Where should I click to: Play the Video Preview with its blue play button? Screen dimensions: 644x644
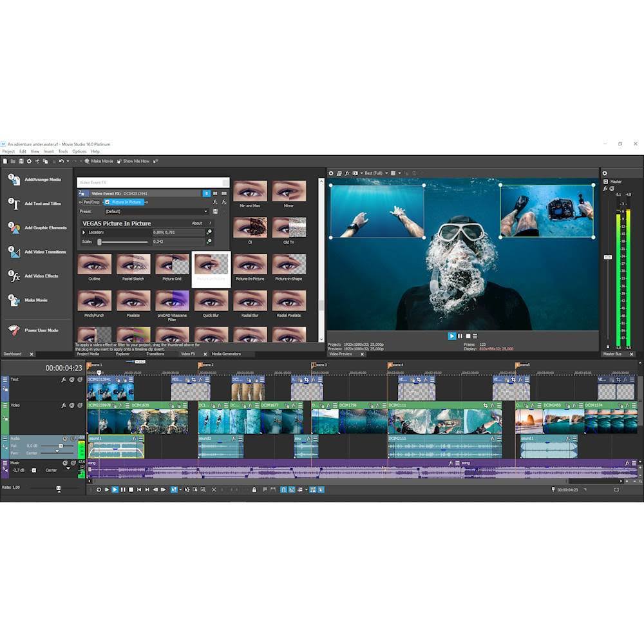452,336
